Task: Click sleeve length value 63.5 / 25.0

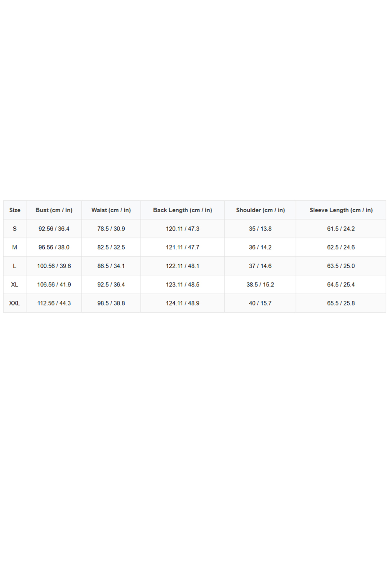Action: (341, 266)
